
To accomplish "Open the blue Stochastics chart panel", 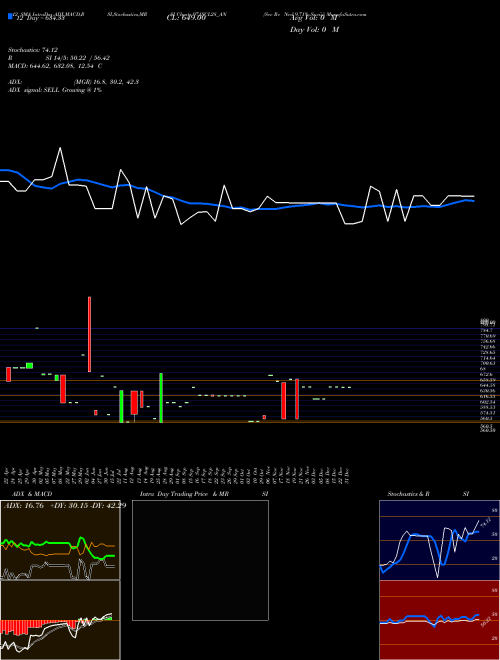I will click(x=439, y=540).
